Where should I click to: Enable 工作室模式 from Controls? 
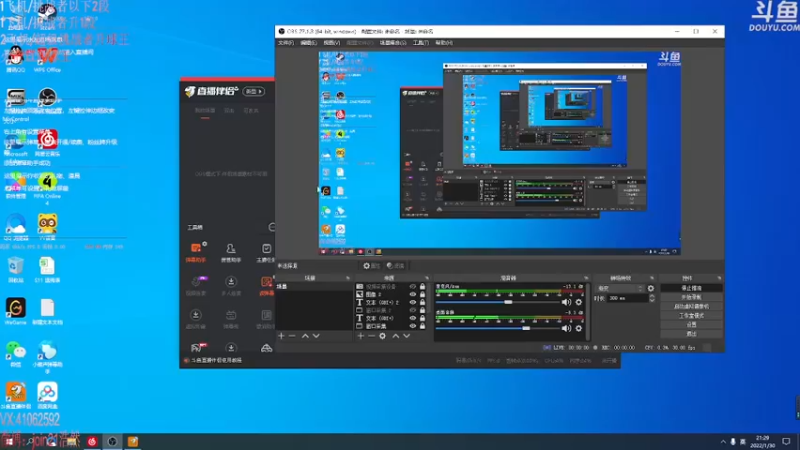click(x=691, y=316)
